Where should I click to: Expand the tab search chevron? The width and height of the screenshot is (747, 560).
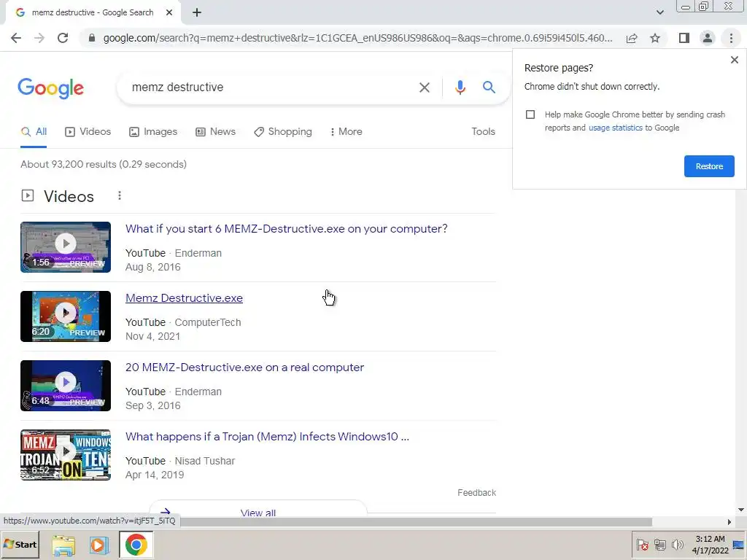pos(659,12)
